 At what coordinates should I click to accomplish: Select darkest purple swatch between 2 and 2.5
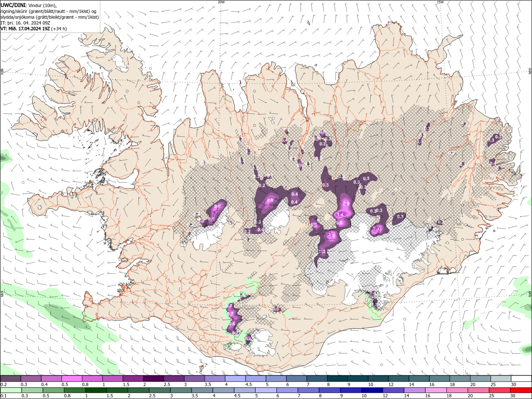(153, 379)
